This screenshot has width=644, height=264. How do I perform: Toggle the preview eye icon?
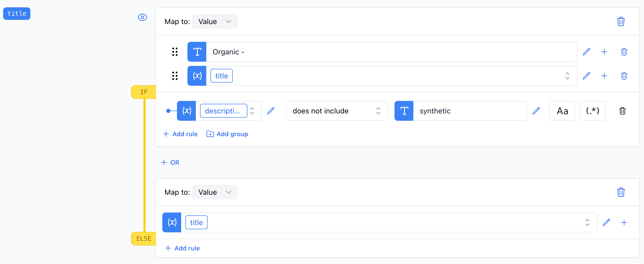142,17
